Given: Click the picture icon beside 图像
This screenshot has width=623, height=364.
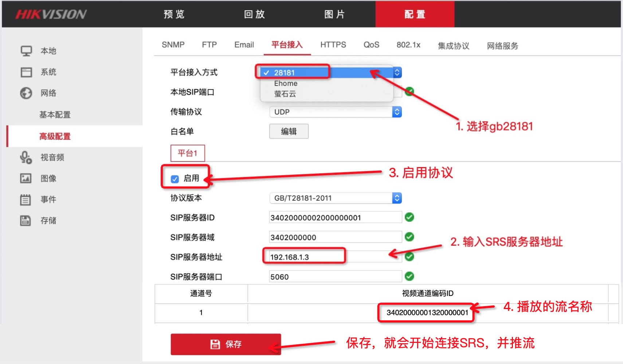Looking at the screenshot, I should [26, 178].
